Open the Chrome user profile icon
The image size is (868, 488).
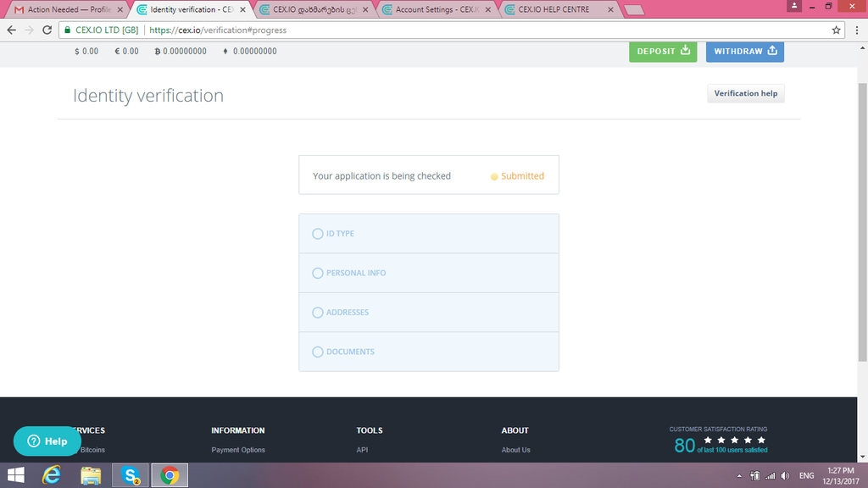[x=793, y=6]
